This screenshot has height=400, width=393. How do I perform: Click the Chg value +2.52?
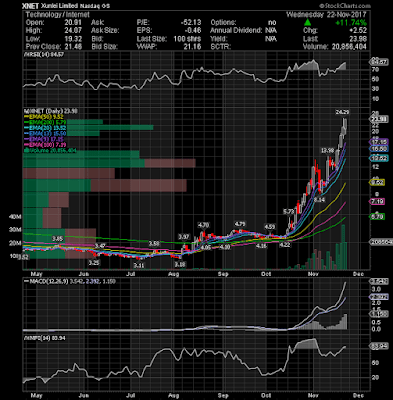[358, 30]
